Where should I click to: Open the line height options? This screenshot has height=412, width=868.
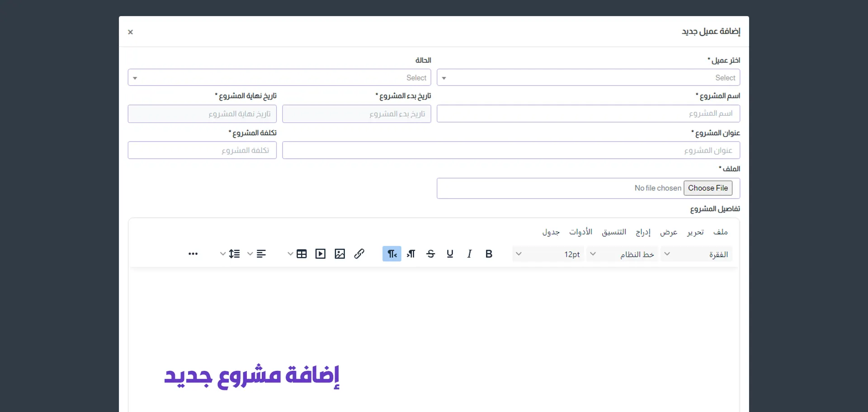coord(234,254)
